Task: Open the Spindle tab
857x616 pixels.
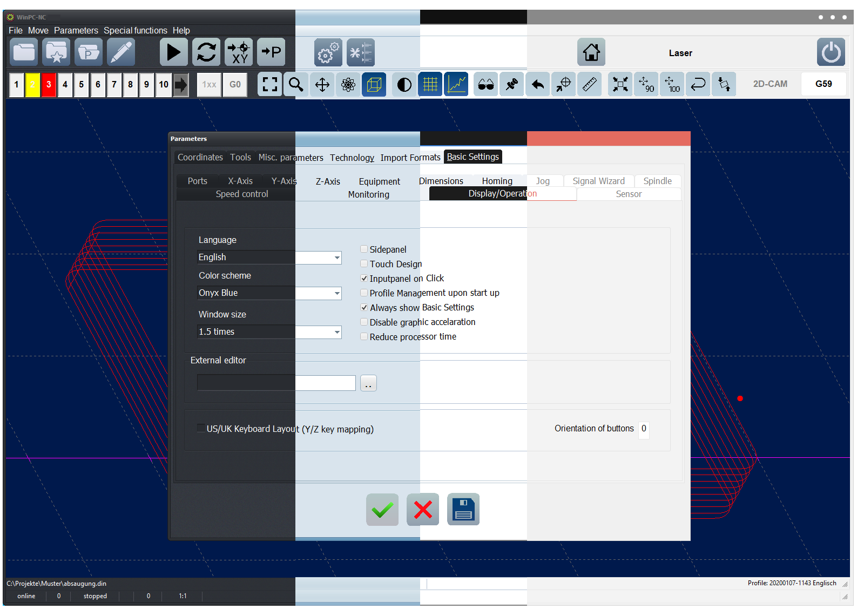Action: tap(658, 181)
